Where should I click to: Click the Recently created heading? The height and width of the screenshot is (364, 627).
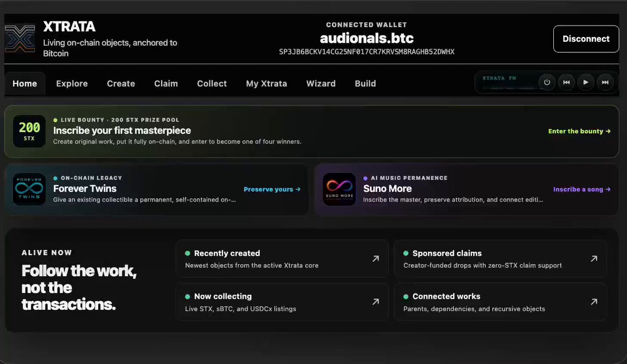pos(227,253)
